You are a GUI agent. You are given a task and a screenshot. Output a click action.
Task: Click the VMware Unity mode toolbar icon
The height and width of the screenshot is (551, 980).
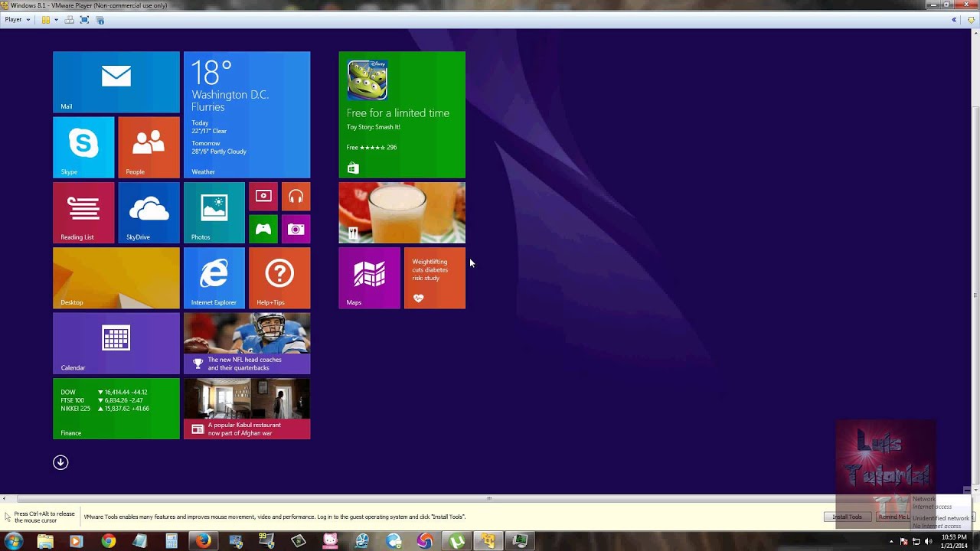click(x=100, y=20)
